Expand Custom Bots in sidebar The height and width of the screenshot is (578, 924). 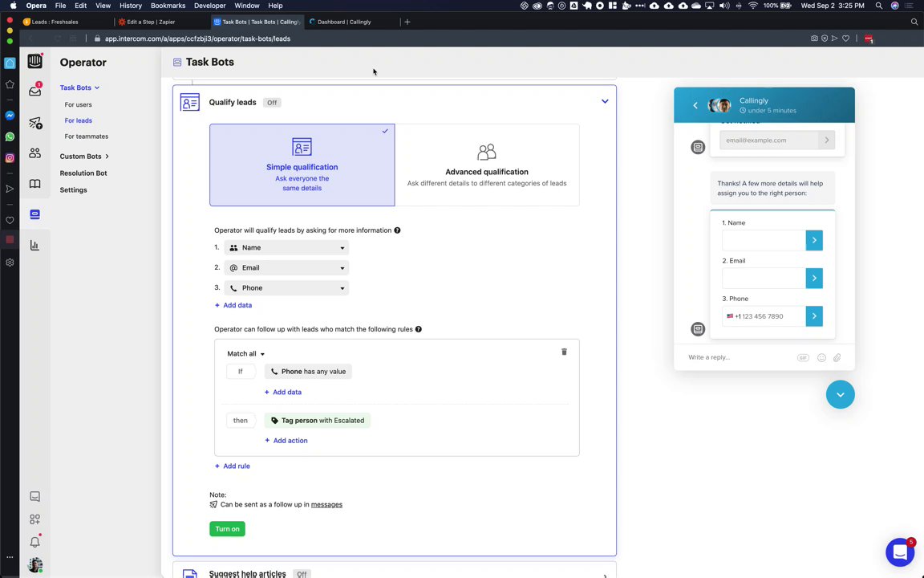(x=84, y=157)
